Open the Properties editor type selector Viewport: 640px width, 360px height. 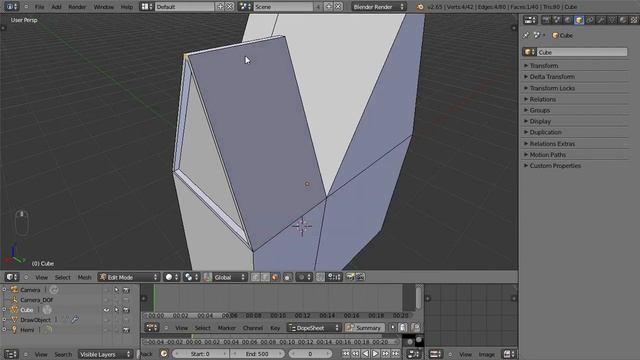[x=530, y=20]
